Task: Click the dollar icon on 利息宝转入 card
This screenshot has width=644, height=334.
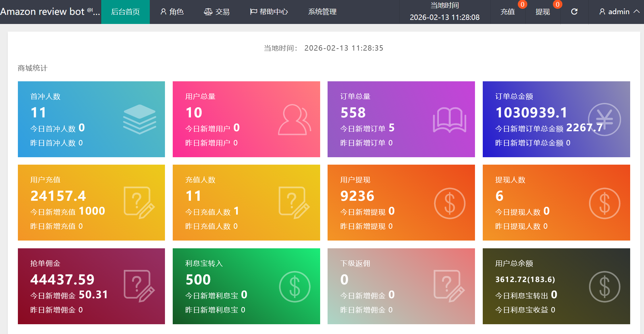Action: click(295, 287)
